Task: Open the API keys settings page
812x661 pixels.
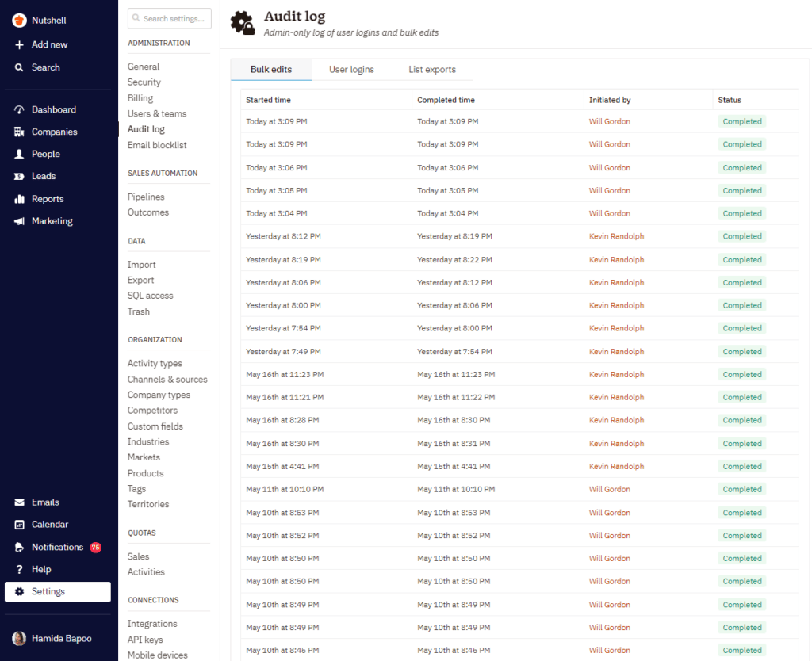Action: coord(145,640)
